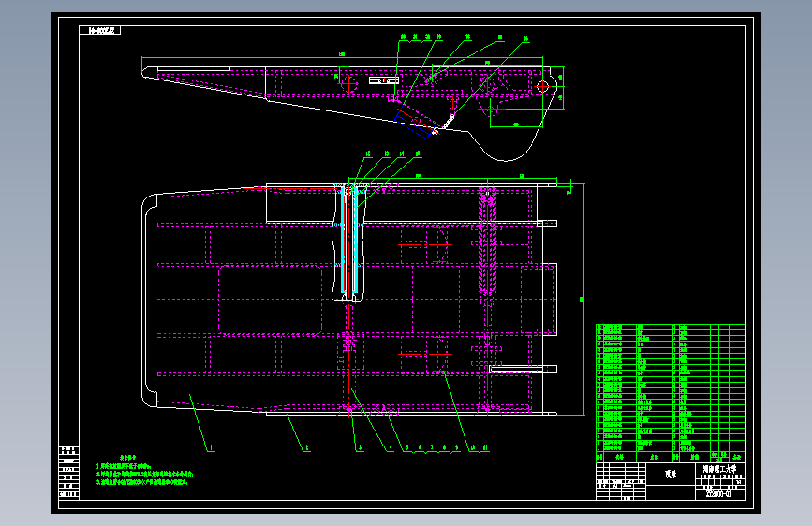Select technical requirement note line 3
This screenshot has width=812, height=526.
tap(142, 481)
